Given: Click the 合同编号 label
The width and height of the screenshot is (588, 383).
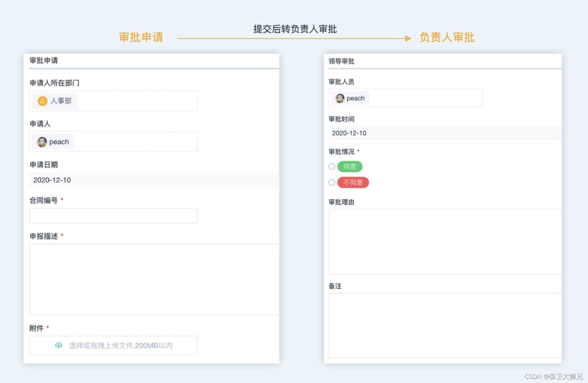Looking at the screenshot, I should (x=44, y=200).
